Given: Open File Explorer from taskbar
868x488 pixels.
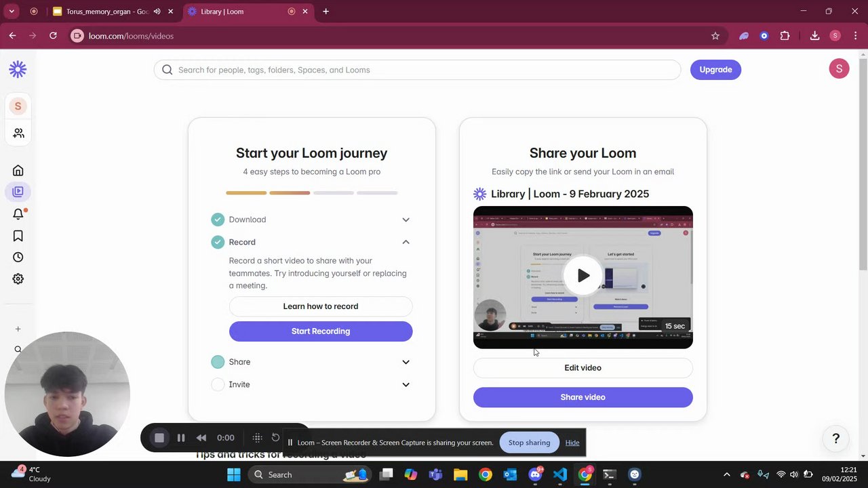Looking at the screenshot, I should pos(460,474).
